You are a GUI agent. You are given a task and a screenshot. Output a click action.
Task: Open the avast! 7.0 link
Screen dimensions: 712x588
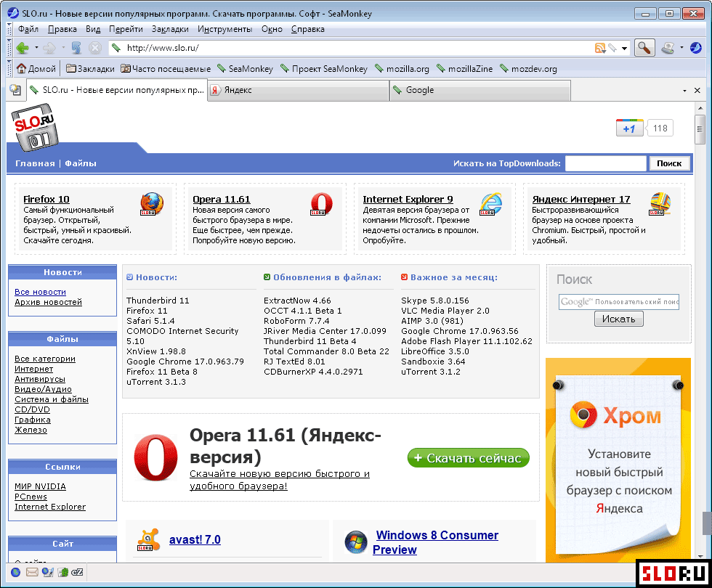point(195,539)
